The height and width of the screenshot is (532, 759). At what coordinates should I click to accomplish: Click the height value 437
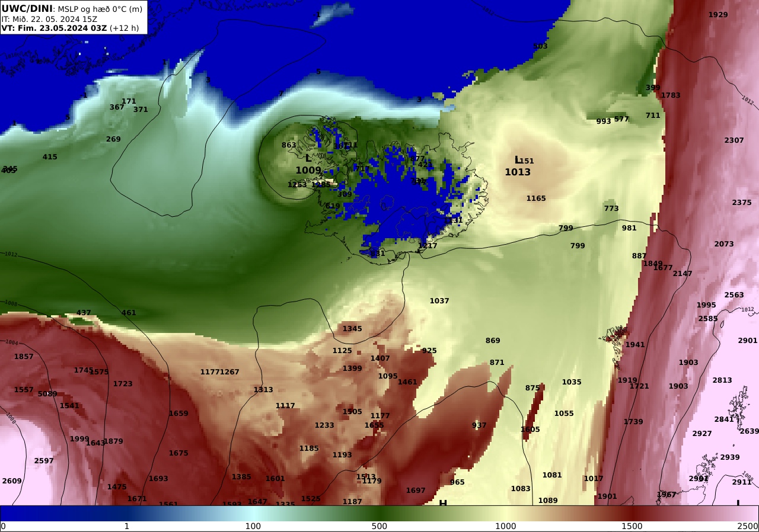tap(84, 313)
